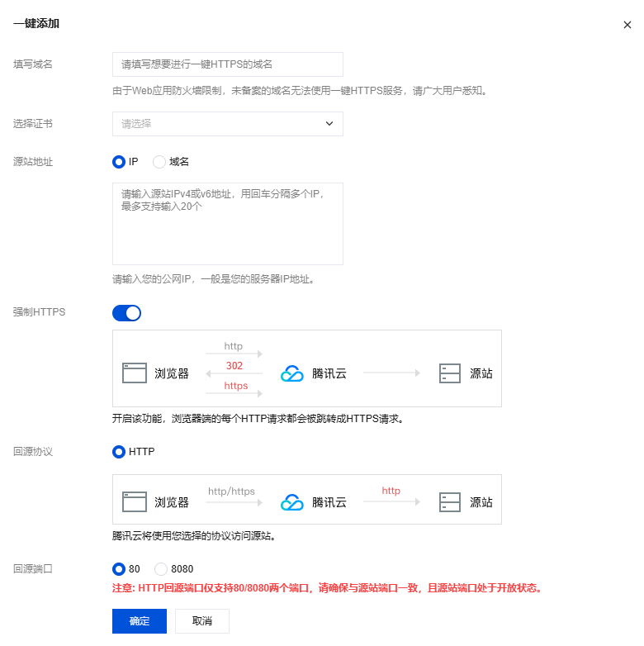The image size is (644, 646).
Task: Click browser icon in 回源协议 diagram
Action: [135, 501]
